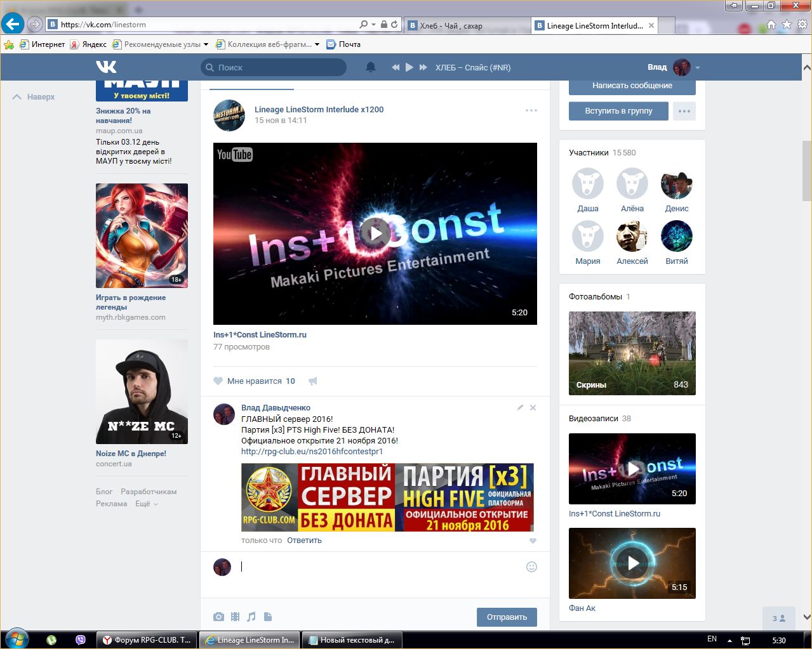
Task: Attach a video with the film icon
Action: point(236,617)
